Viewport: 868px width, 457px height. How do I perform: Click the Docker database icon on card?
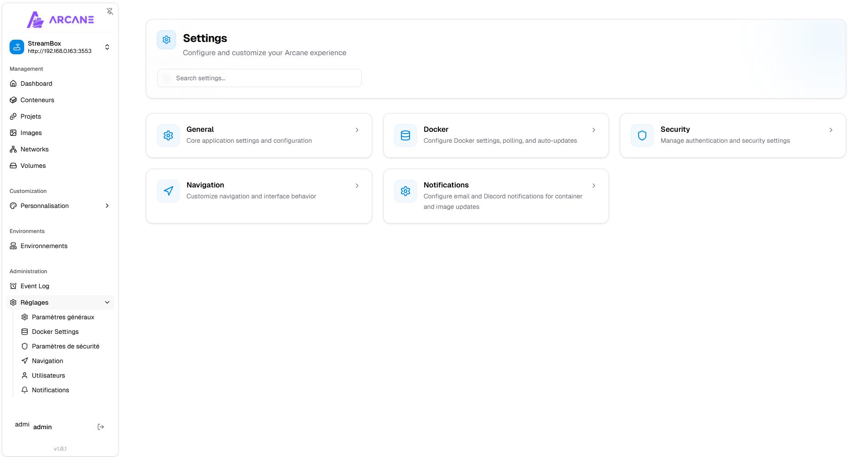405,135
